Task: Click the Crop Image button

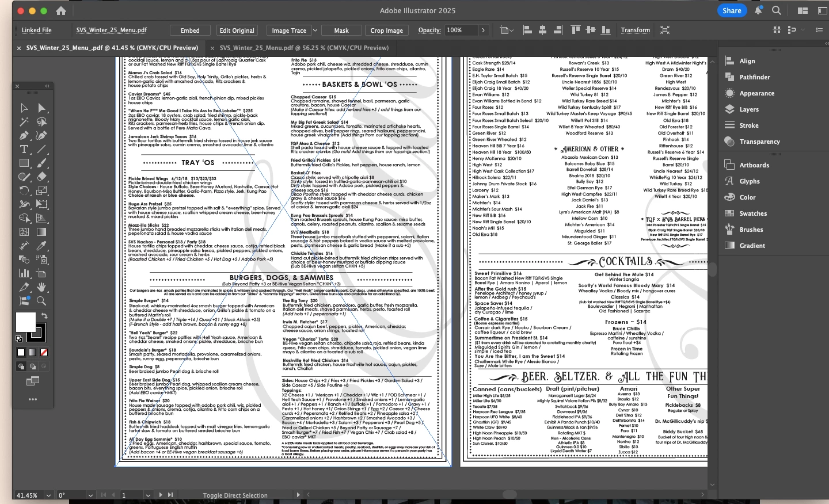Action: click(386, 30)
